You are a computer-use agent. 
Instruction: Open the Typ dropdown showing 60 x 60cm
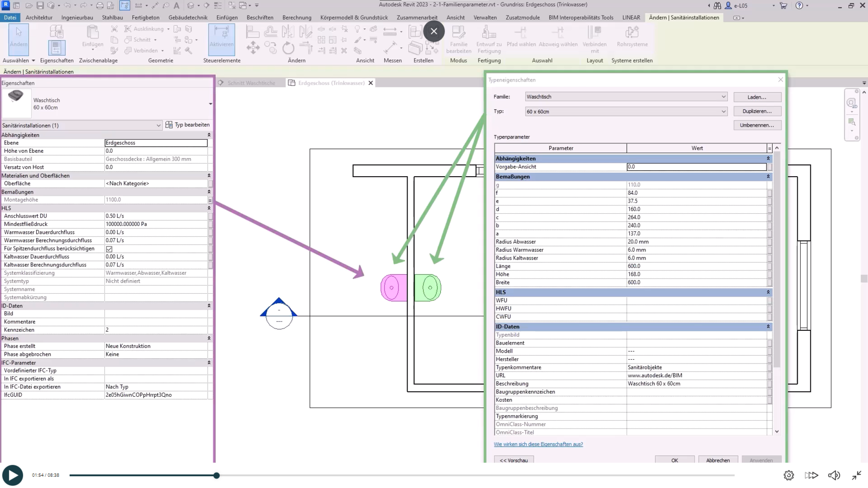tap(626, 112)
